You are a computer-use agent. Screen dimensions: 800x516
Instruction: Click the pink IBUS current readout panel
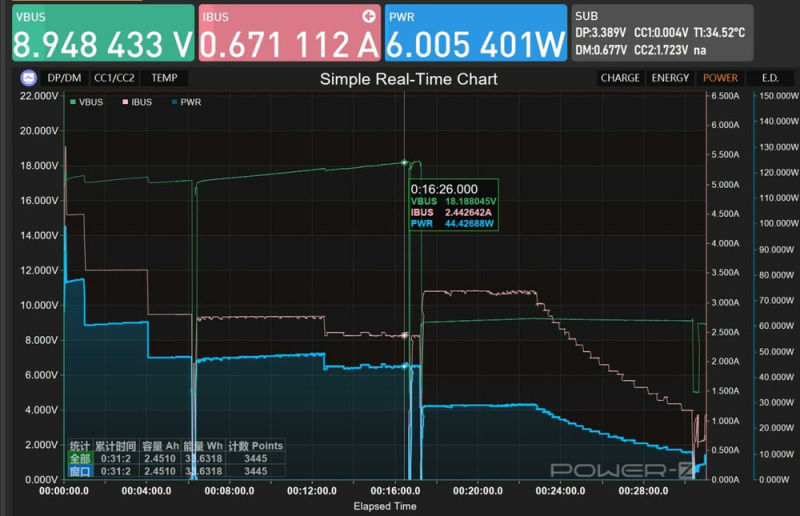pyautogui.click(x=290, y=34)
